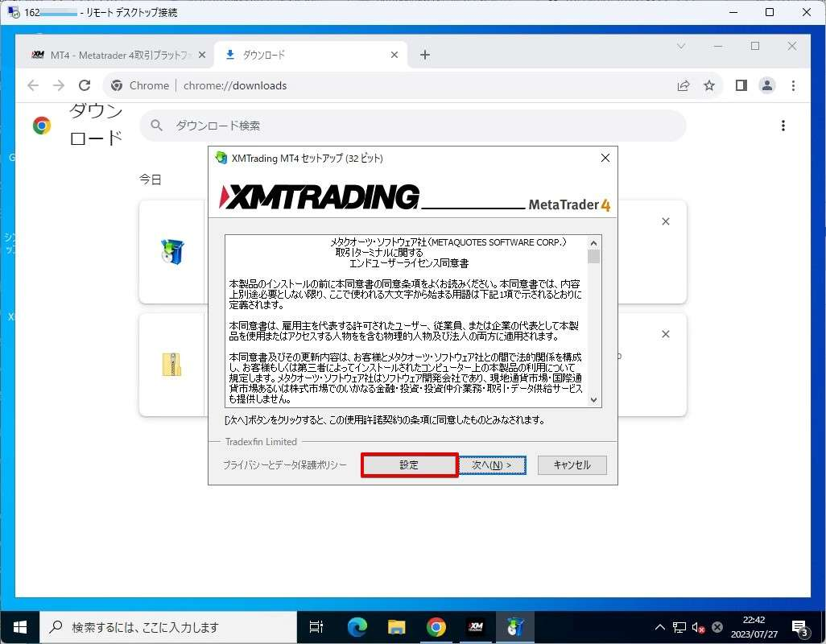Image resolution: width=826 pixels, height=644 pixels.
Task: Switch to Chrome on the taskbar
Action: (x=436, y=627)
